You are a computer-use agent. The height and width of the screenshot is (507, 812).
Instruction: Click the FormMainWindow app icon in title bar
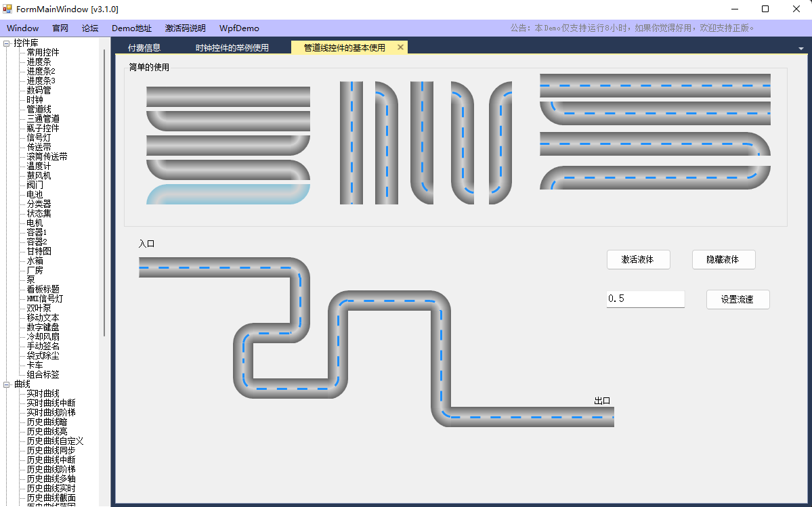(7, 9)
